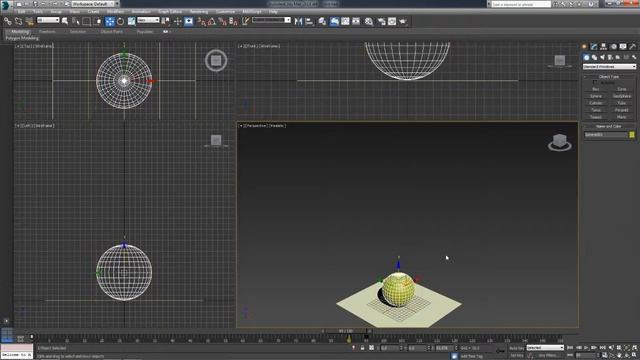Open the reference coordinate system dropdown
This screenshot has width=640, height=360.
point(148,20)
